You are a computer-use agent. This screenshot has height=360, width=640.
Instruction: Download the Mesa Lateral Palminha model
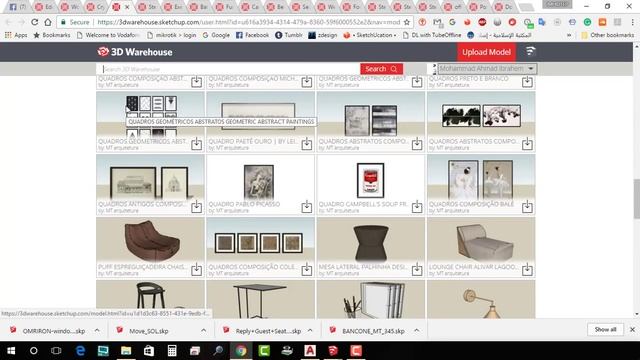(417, 269)
